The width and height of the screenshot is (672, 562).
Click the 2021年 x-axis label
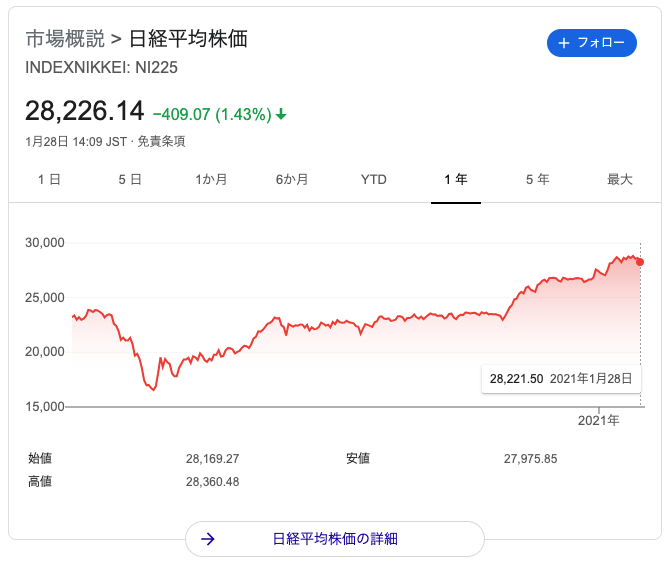(x=599, y=421)
